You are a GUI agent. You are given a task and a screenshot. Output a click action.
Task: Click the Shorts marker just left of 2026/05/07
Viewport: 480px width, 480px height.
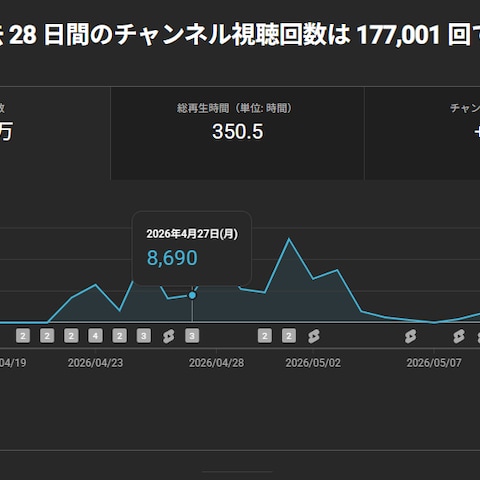(410, 336)
